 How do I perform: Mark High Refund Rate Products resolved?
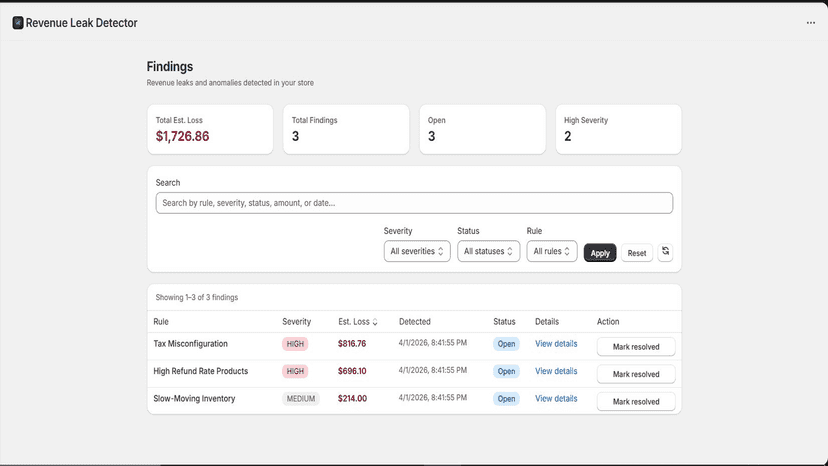point(636,374)
